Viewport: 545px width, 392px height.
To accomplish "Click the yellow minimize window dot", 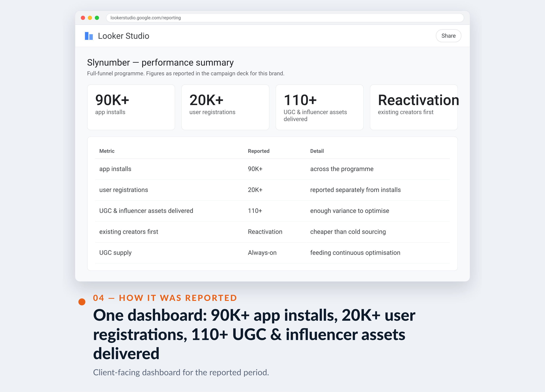I will [x=90, y=18].
